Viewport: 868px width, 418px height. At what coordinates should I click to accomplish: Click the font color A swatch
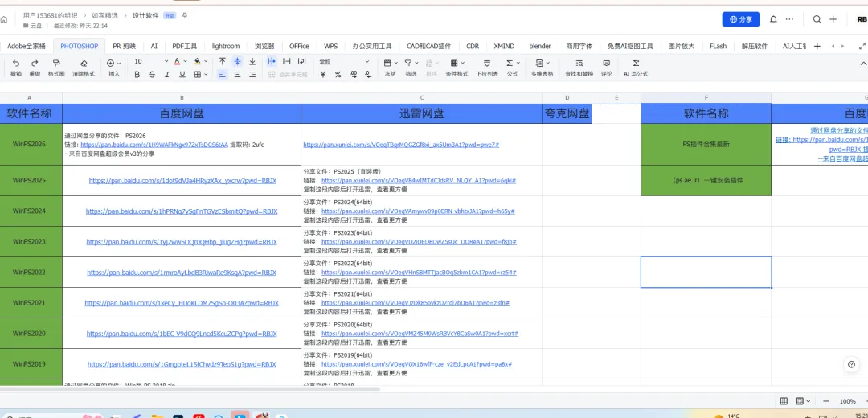[x=177, y=61]
